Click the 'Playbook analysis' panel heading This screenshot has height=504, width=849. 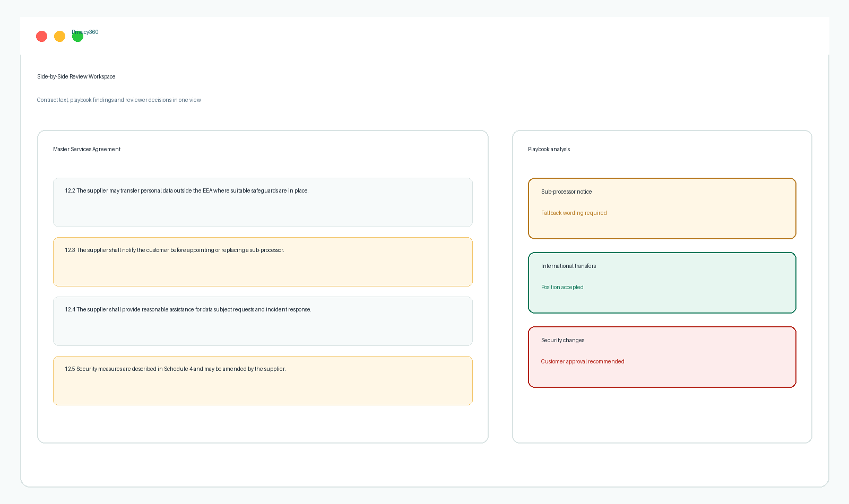pyautogui.click(x=549, y=149)
